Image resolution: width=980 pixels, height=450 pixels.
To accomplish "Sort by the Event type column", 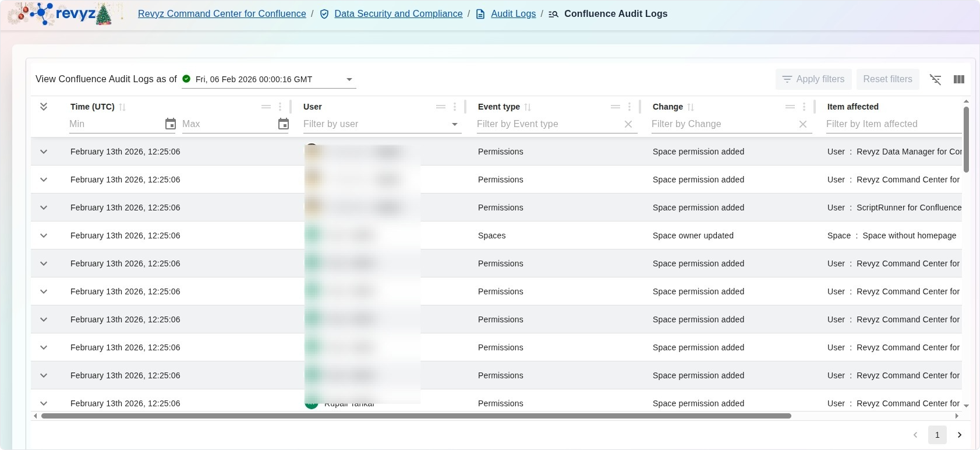I will pyautogui.click(x=528, y=107).
